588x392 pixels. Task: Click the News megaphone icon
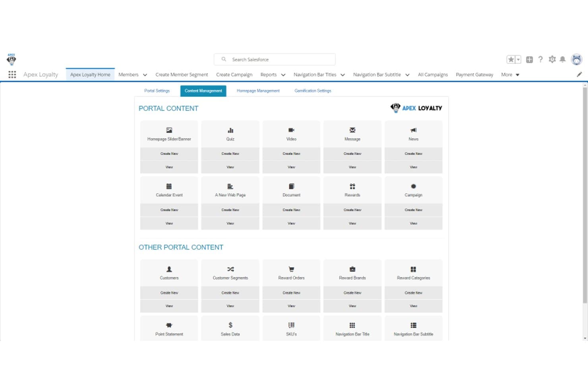click(x=414, y=130)
